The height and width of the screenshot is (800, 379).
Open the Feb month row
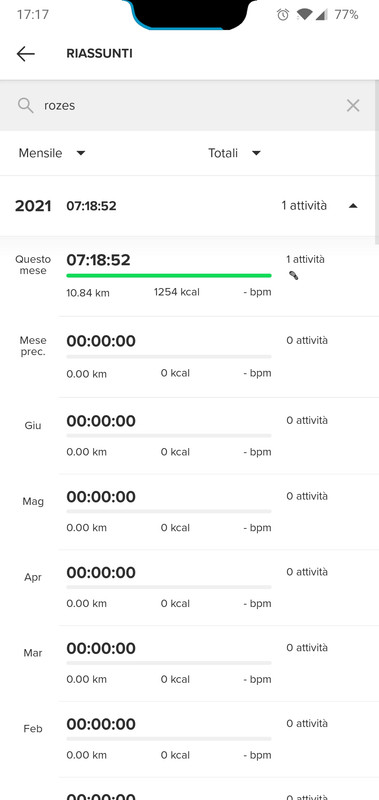pos(189,739)
